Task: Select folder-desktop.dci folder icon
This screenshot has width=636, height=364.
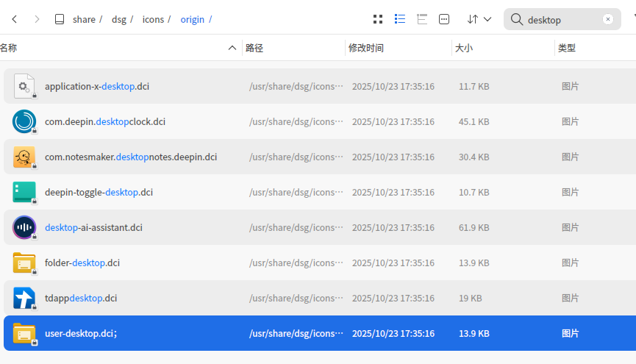Action: point(24,263)
